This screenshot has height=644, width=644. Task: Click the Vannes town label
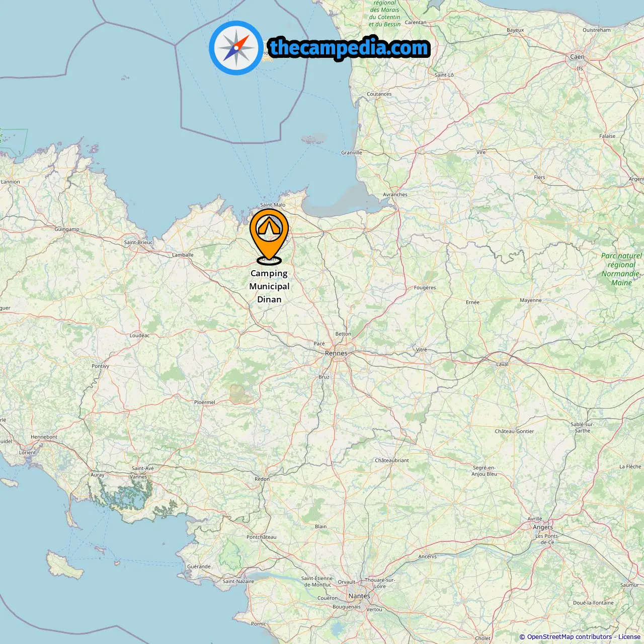(138, 477)
